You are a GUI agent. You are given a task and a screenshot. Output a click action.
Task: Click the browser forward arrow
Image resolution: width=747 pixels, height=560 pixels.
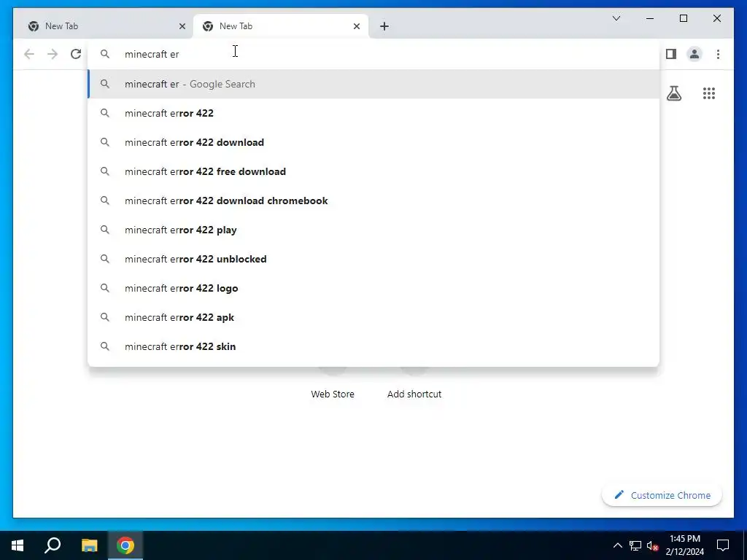pyautogui.click(x=53, y=54)
